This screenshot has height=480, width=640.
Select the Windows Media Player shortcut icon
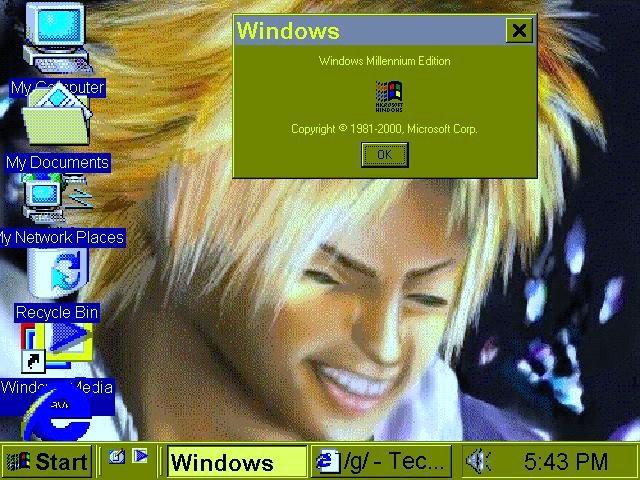point(57,347)
